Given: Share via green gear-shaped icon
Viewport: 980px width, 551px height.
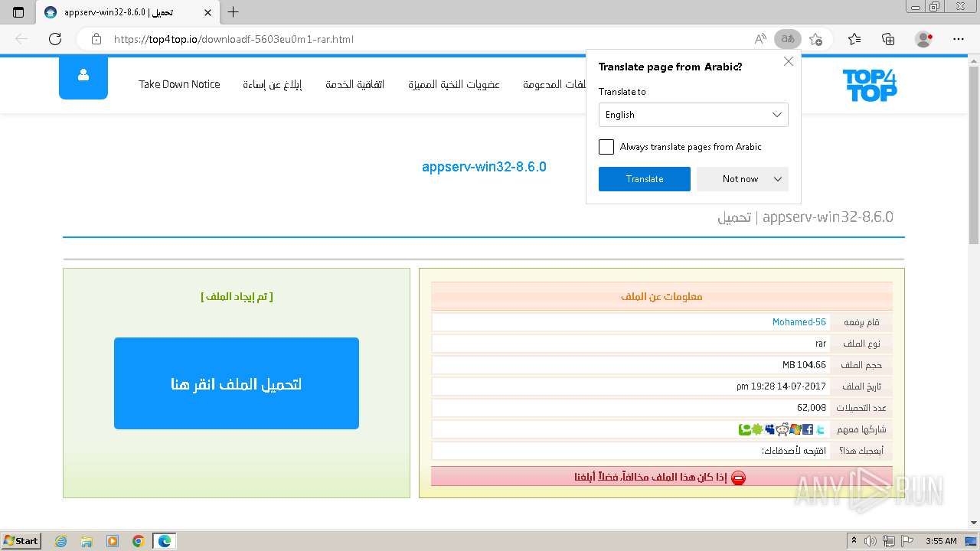Looking at the screenshot, I should pos(757,429).
